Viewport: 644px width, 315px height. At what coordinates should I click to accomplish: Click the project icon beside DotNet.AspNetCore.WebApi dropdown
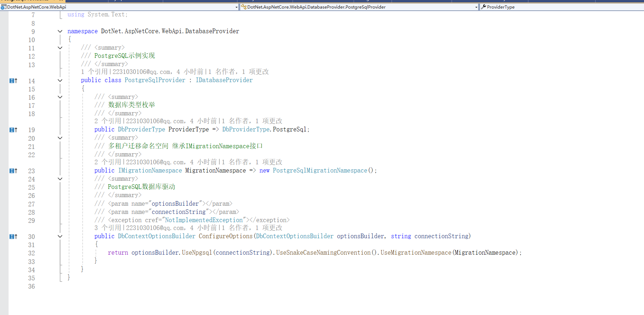click(x=4, y=7)
